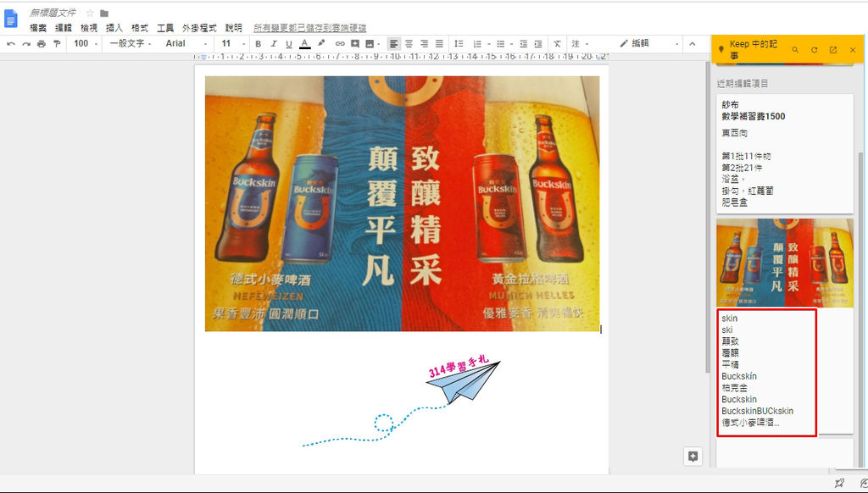
Task: Create a numbered list
Action: (x=478, y=44)
